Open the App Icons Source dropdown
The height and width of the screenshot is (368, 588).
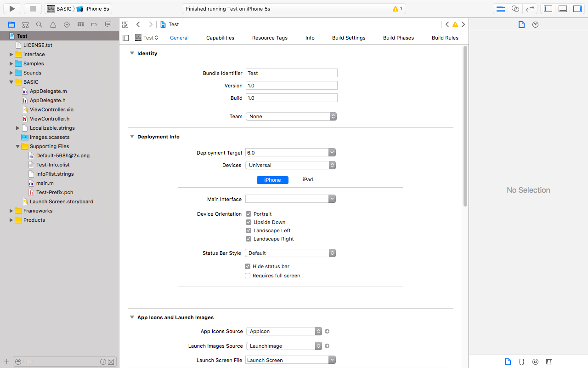[284, 331]
